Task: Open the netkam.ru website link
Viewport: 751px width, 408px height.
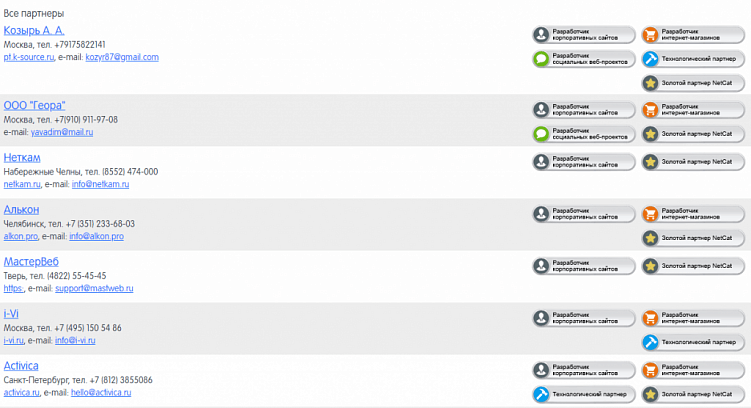Action: tap(22, 185)
